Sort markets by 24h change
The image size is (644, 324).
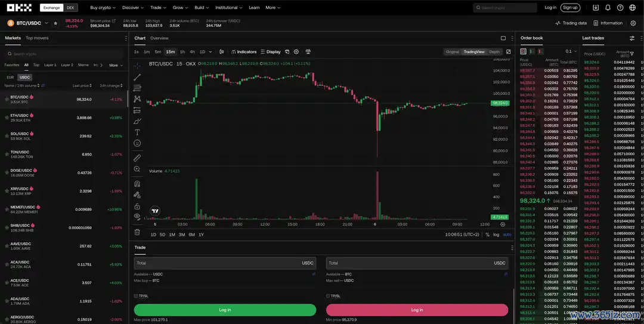tap(112, 85)
